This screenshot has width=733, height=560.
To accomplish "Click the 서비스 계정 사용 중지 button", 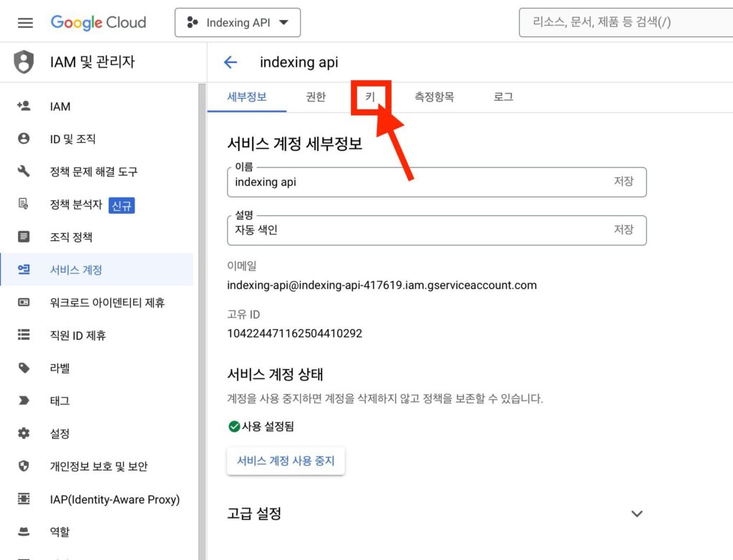I will [x=286, y=461].
